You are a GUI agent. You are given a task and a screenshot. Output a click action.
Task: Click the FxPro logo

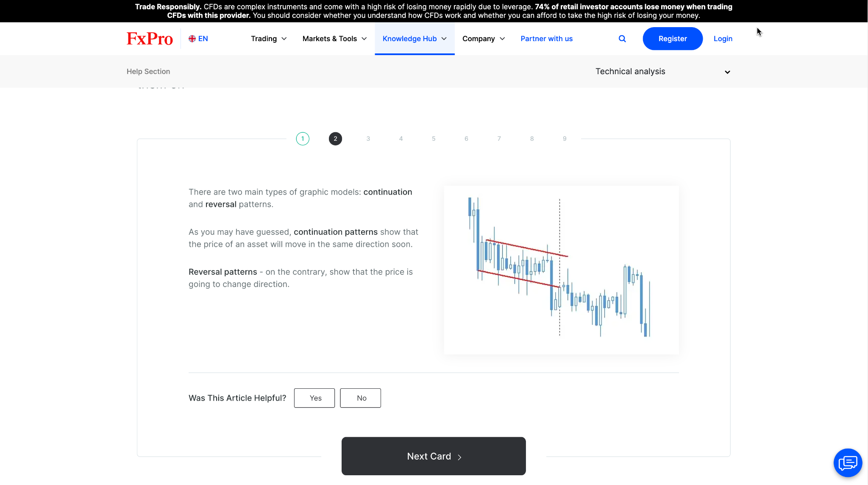click(149, 38)
